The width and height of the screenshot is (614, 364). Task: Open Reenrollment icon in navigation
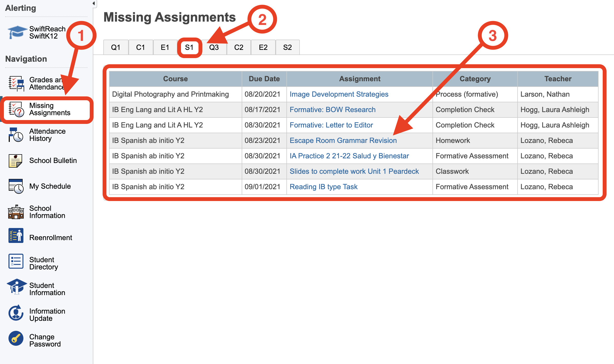[x=16, y=236]
